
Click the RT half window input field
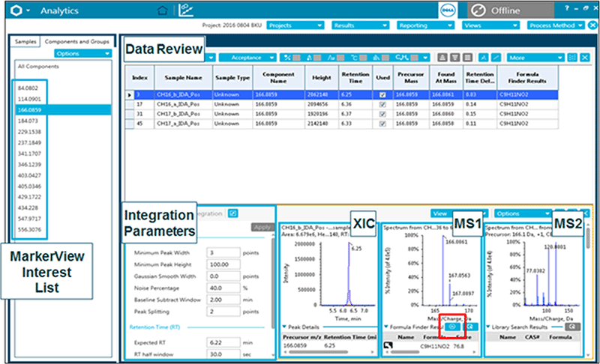click(x=223, y=354)
